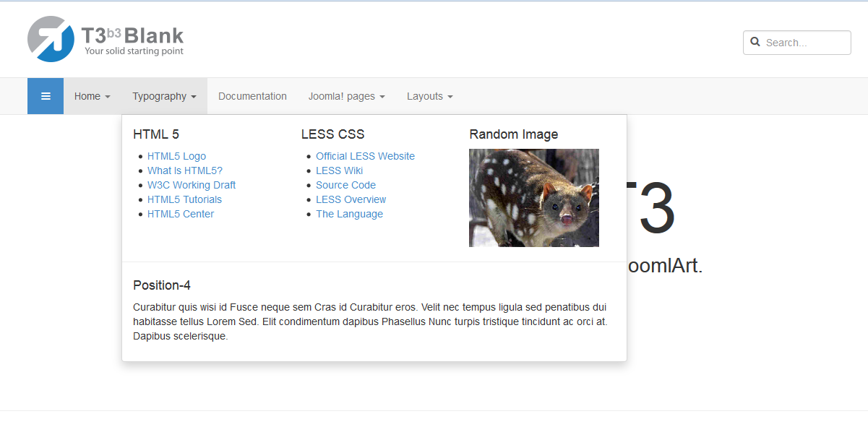Focus the Search input field
Screen dimensions: 868x432
click(x=797, y=43)
